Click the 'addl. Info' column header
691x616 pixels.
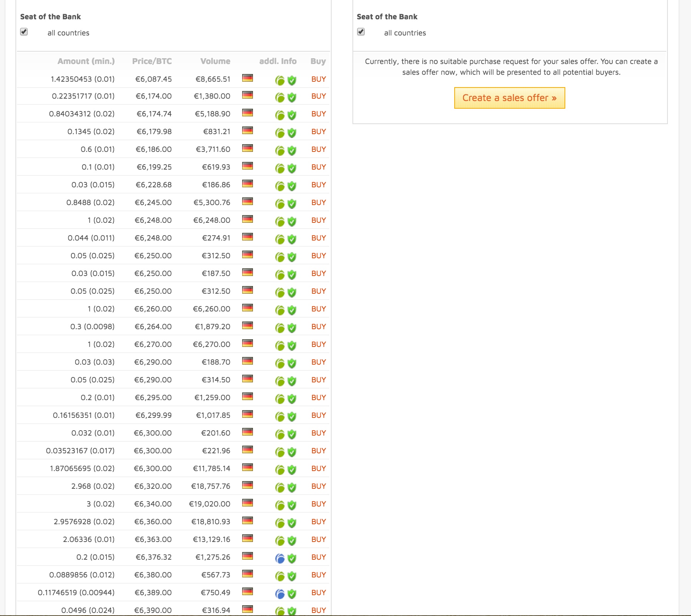tap(278, 61)
